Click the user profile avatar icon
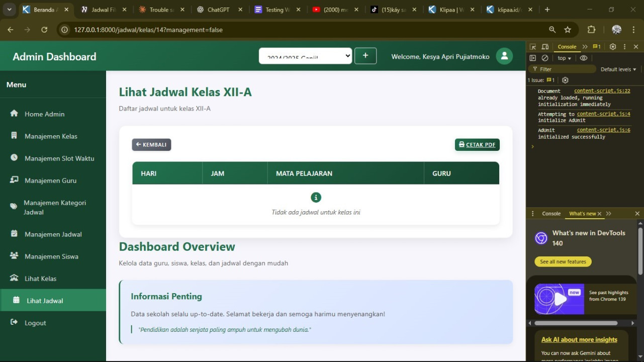The width and height of the screenshot is (644, 362). 504,56
